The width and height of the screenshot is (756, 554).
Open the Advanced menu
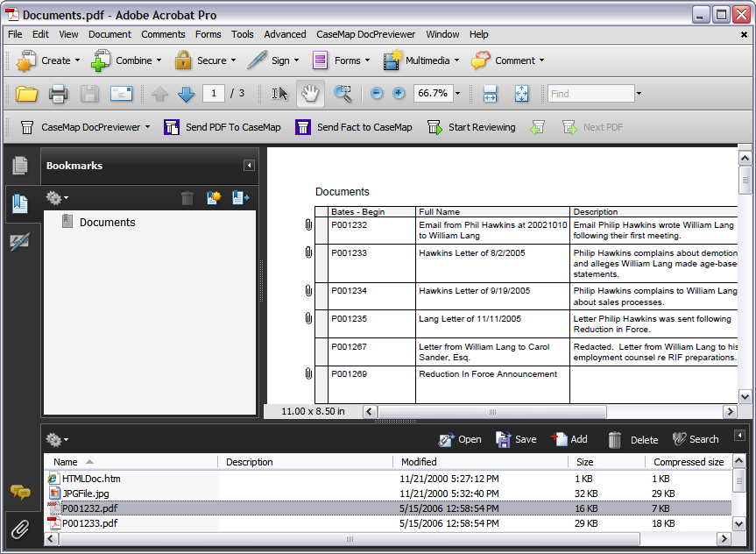285,34
